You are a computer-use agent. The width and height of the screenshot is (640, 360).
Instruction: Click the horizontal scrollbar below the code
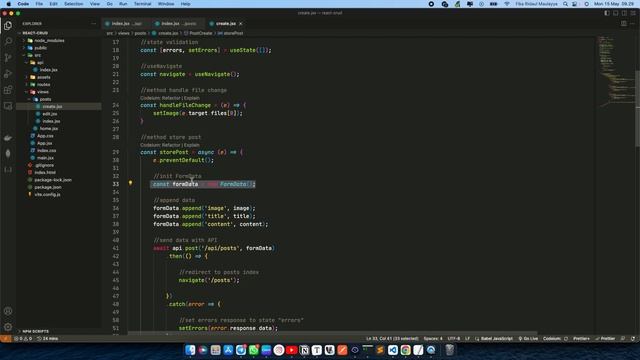(333, 333)
